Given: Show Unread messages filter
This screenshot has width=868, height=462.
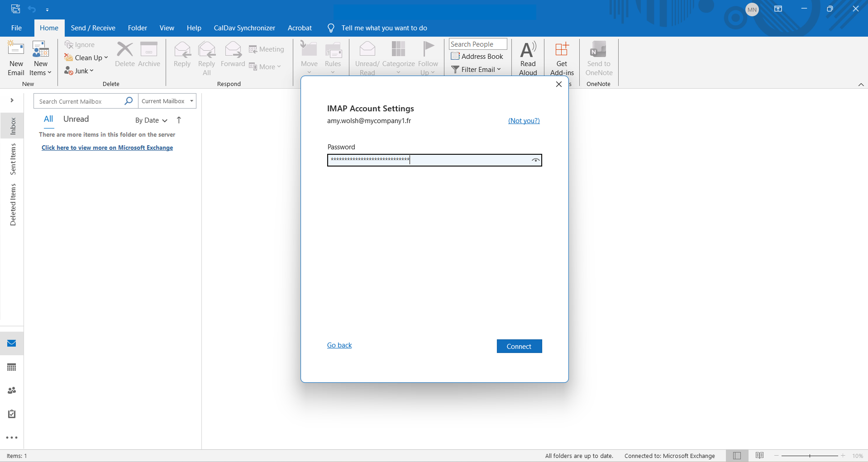Looking at the screenshot, I should pyautogui.click(x=76, y=119).
